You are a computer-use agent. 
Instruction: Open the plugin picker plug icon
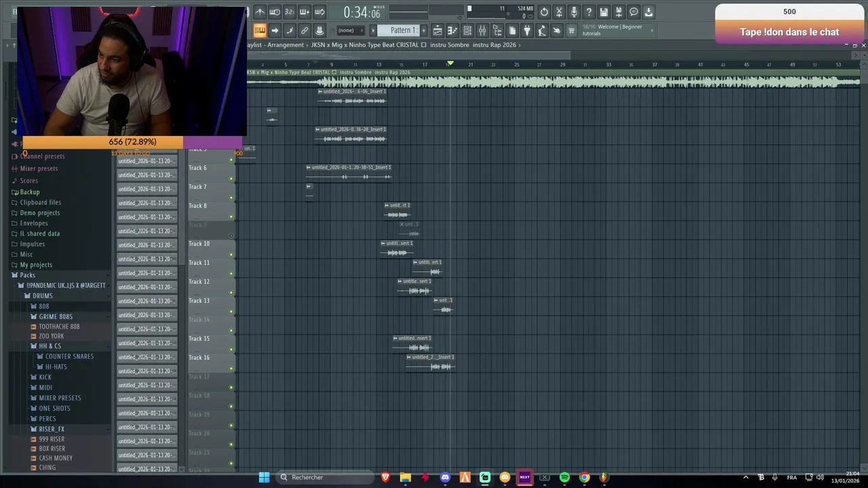tap(527, 30)
